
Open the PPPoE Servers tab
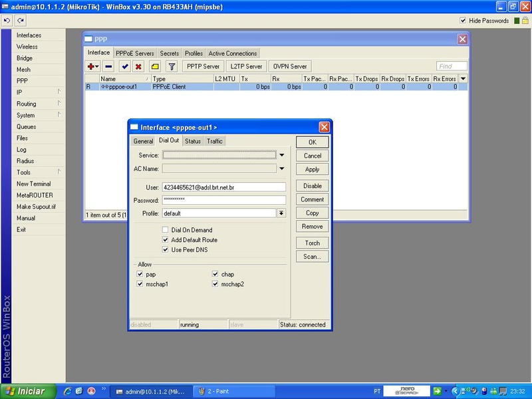(x=135, y=54)
